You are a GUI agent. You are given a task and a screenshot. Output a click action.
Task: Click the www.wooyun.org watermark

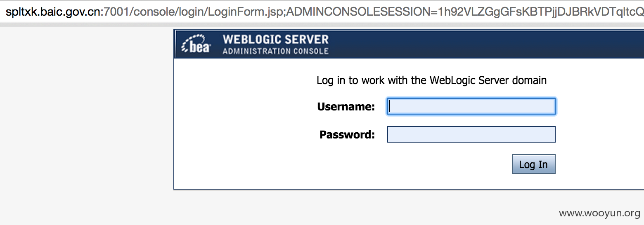pyautogui.click(x=599, y=213)
